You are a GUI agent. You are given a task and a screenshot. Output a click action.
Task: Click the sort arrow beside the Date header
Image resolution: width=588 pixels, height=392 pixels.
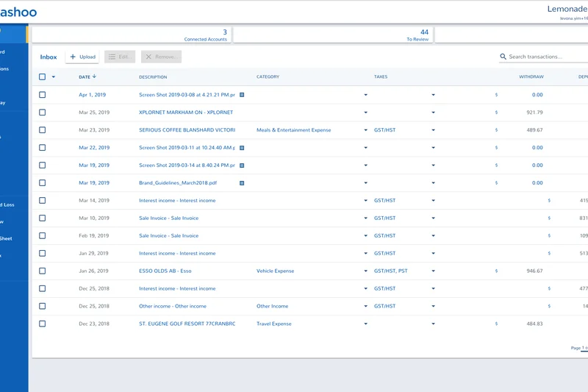(x=95, y=76)
